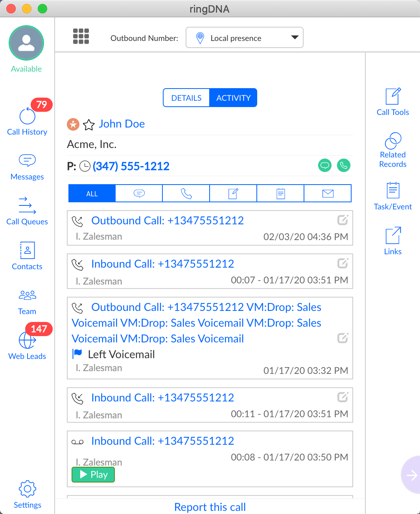Open Outbound Call 02/03/20 04:36 PM link
This screenshot has height=514, width=420.
pos(168,220)
